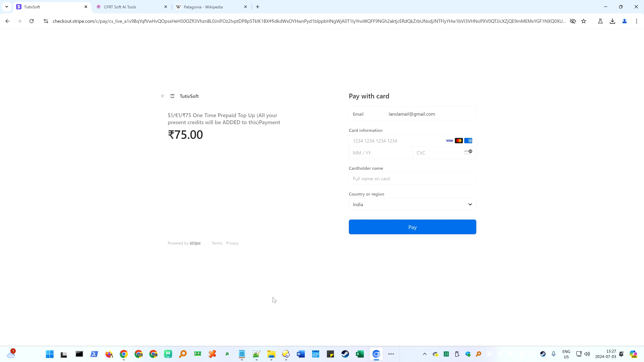Open the Chrome Labs flask icon
This screenshot has width=644, height=362.
[x=600, y=21]
